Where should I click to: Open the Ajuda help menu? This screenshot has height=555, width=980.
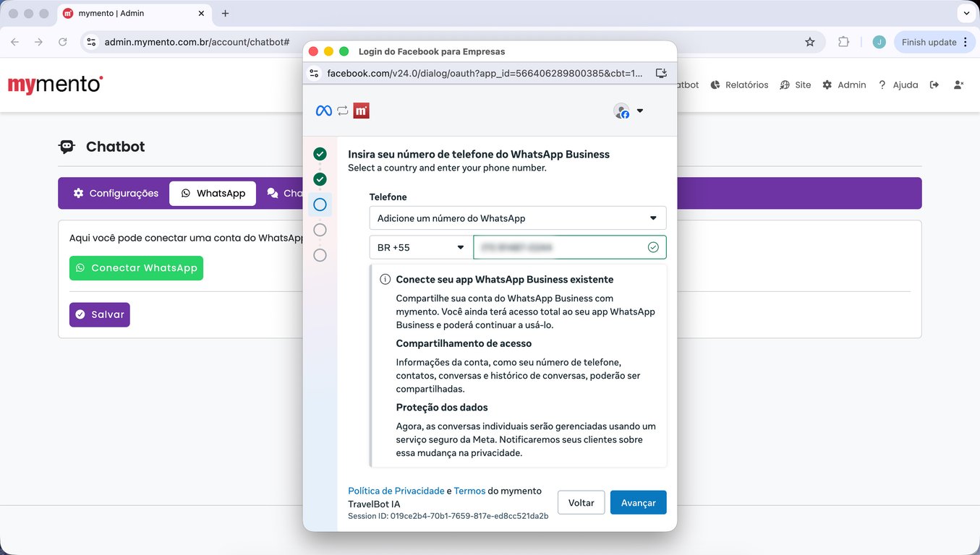(x=898, y=85)
